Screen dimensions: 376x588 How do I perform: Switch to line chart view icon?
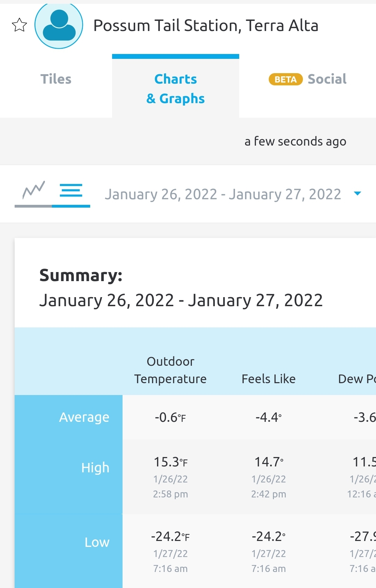pyautogui.click(x=33, y=191)
